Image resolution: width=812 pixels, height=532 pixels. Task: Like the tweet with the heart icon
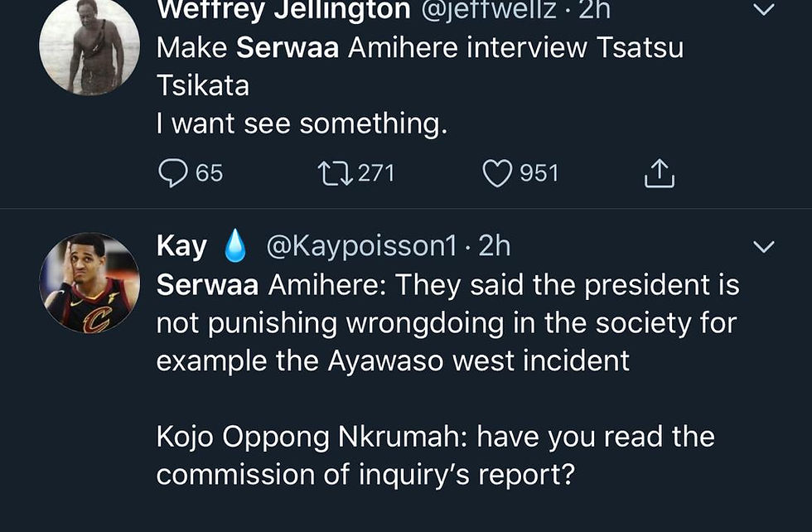click(496, 173)
